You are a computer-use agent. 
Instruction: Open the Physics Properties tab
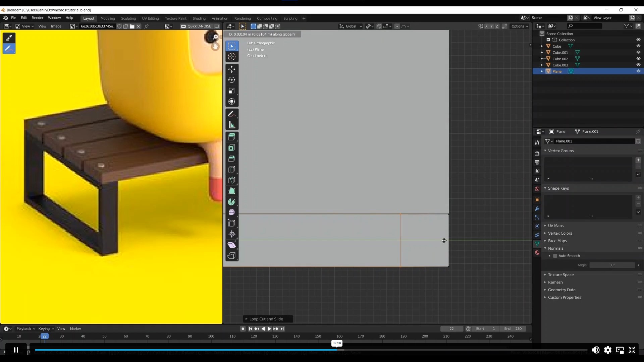tap(537, 226)
